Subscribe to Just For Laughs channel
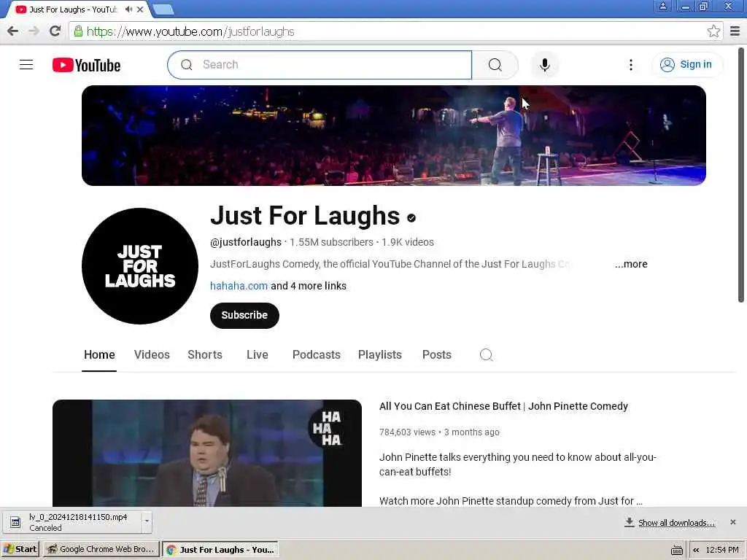The height and width of the screenshot is (560, 747). tap(244, 315)
